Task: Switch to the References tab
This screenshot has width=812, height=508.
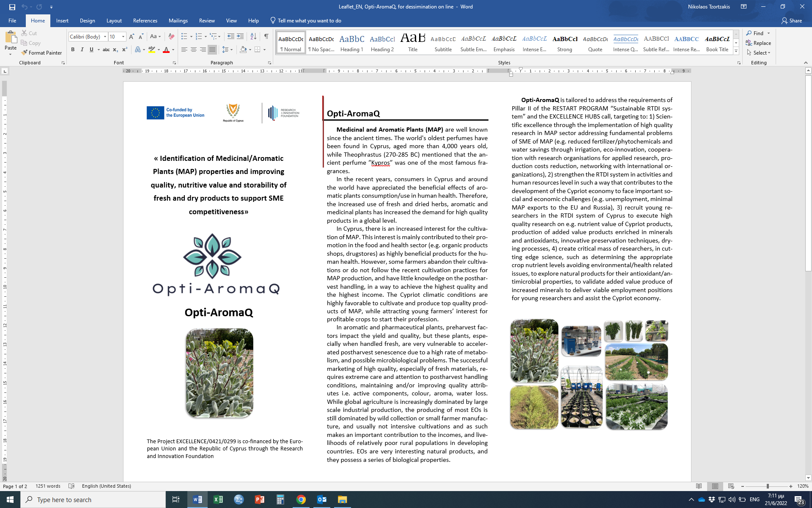Action: [145, 20]
